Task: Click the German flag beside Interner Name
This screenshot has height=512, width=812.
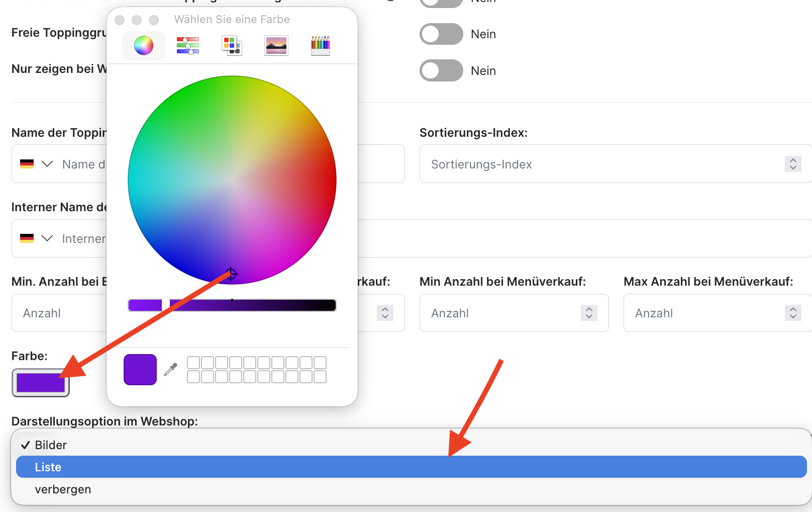Action: coord(27,238)
